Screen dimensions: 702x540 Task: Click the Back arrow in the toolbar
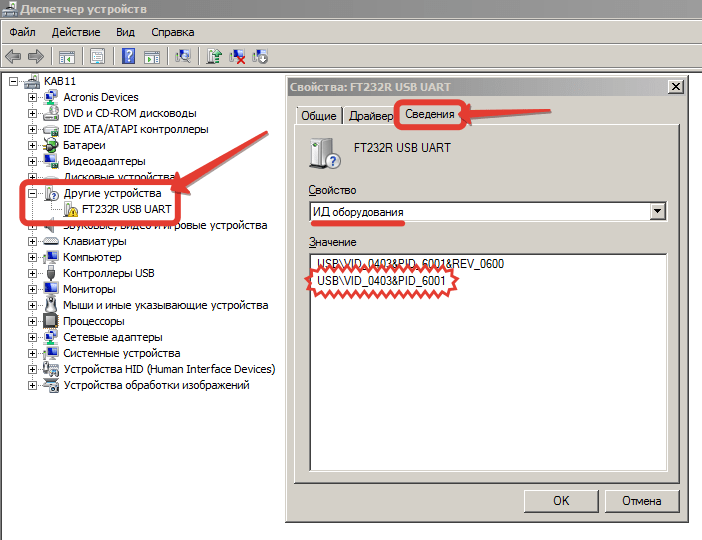click(x=13, y=56)
